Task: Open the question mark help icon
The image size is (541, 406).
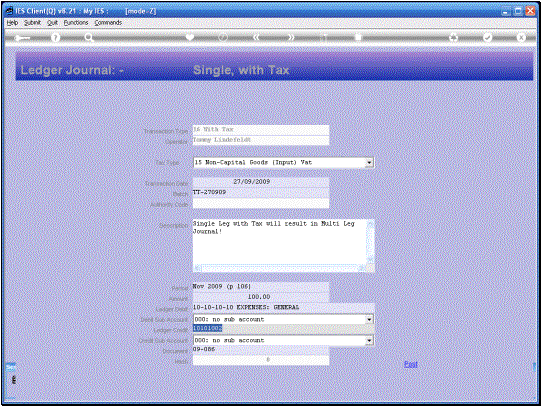Action: 55,38
